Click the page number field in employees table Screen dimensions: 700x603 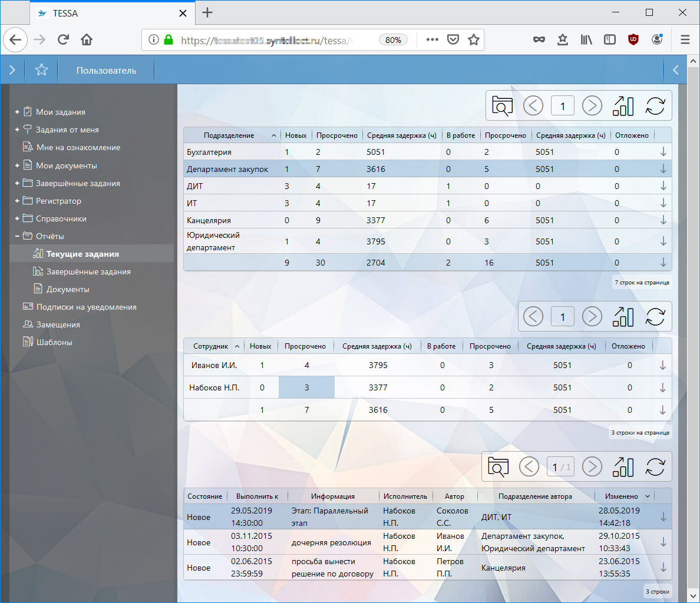(x=562, y=317)
